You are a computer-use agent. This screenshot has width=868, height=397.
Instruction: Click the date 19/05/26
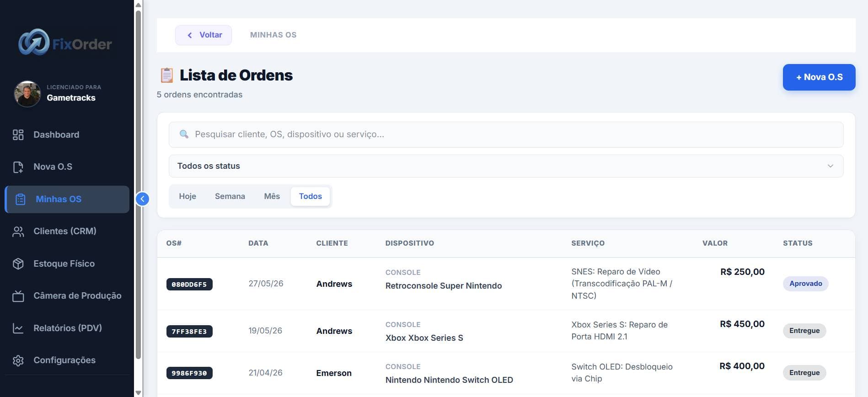(265, 331)
